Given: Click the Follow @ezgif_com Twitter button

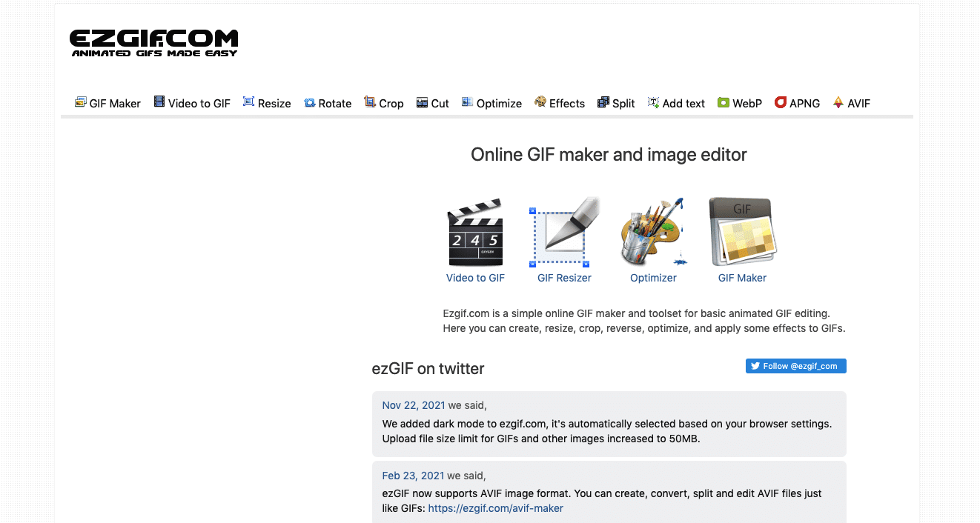Looking at the screenshot, I should 796,366.
